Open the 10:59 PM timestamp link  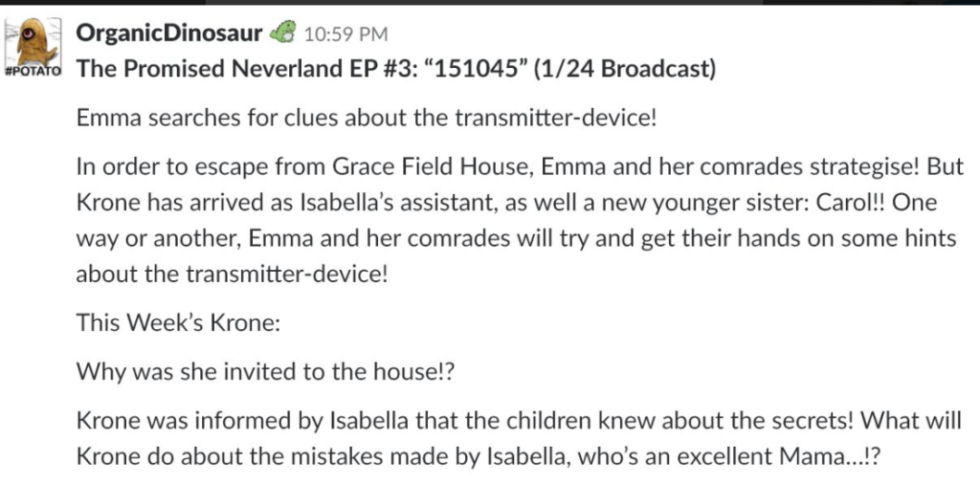tap(345, 34)
